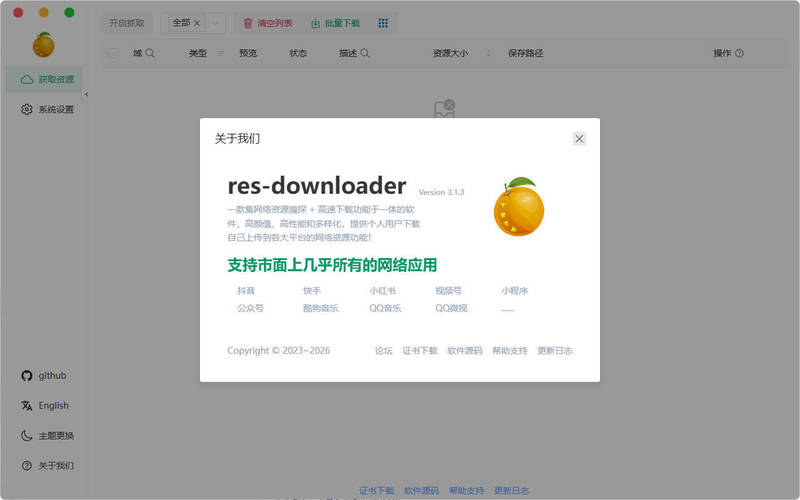The width and height of the screenshot is (800, 500).
Task: Click the trash icon for 清空列表
Action: tap(248, 23)
